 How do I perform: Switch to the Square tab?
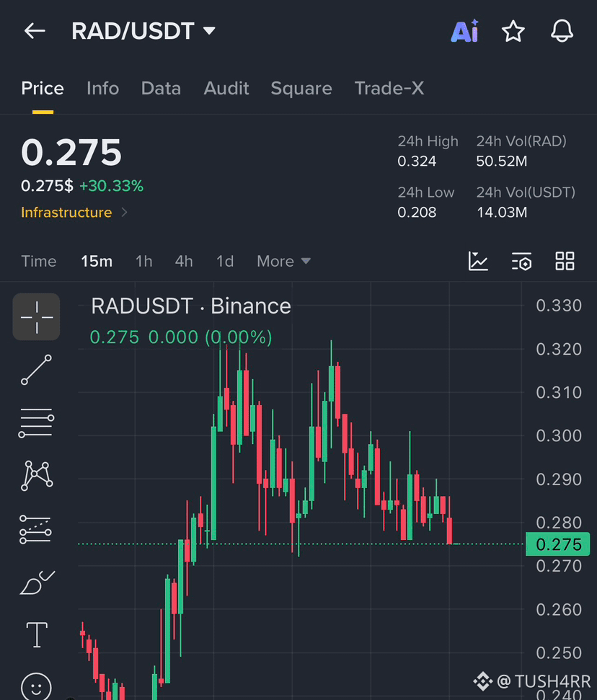(x=301, y=89)
